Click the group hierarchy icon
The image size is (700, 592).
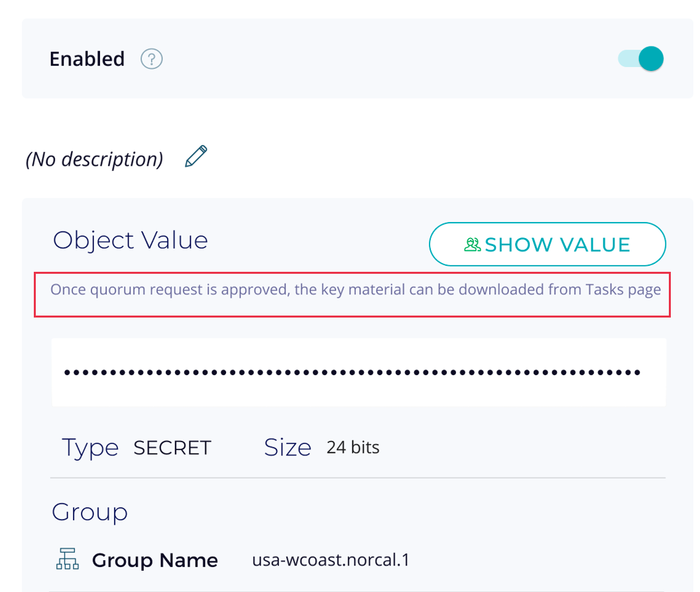point(68,560)
